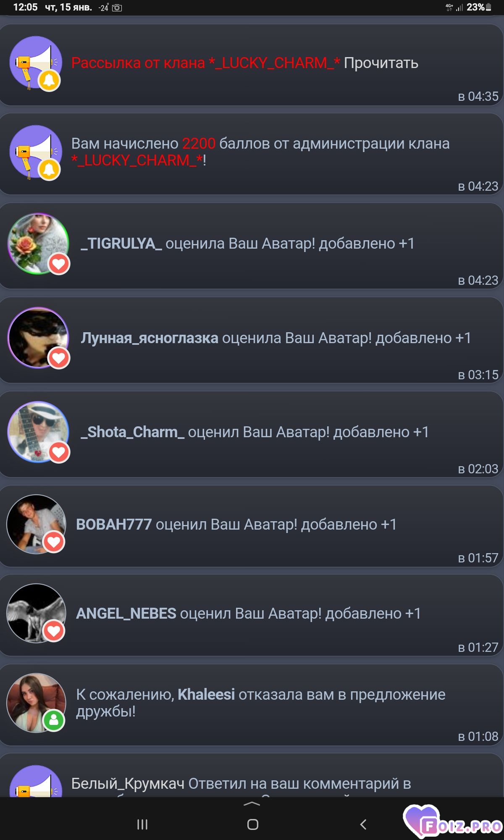Open Khaleesi username in friendship refusal notice
This screenshot has height=840, width=504.
pyautogui.click(x=206, y=695)
